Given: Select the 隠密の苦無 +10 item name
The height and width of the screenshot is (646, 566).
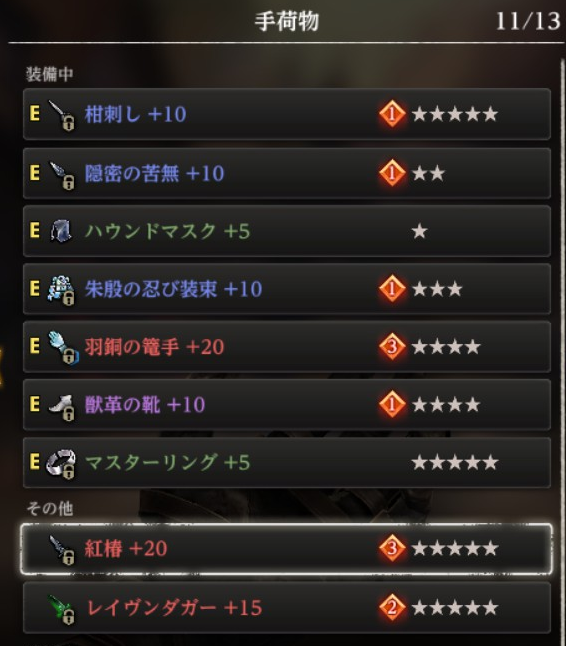Looking at the screenshot, I should [x=154, y=173].
